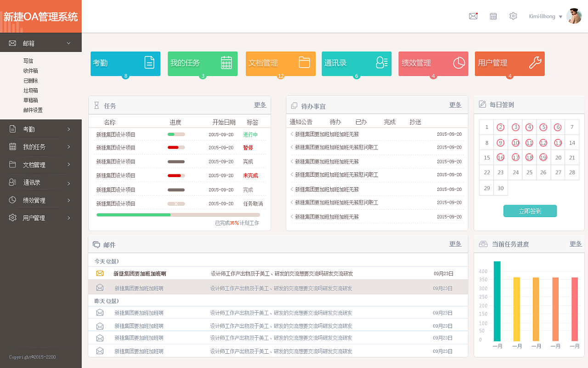
Task: Select day 30 in the sign-in calendar
Action: point(501,188)
